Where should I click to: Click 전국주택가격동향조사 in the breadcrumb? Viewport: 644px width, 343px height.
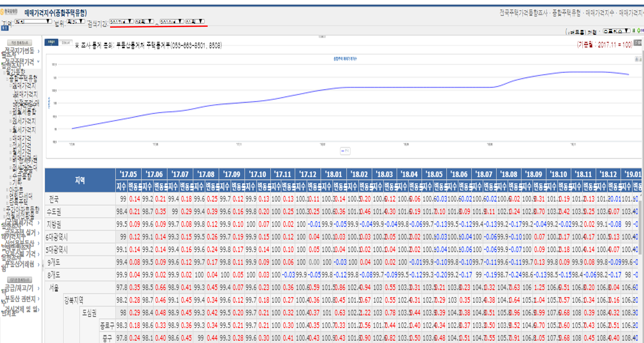(x=524, y=13)
